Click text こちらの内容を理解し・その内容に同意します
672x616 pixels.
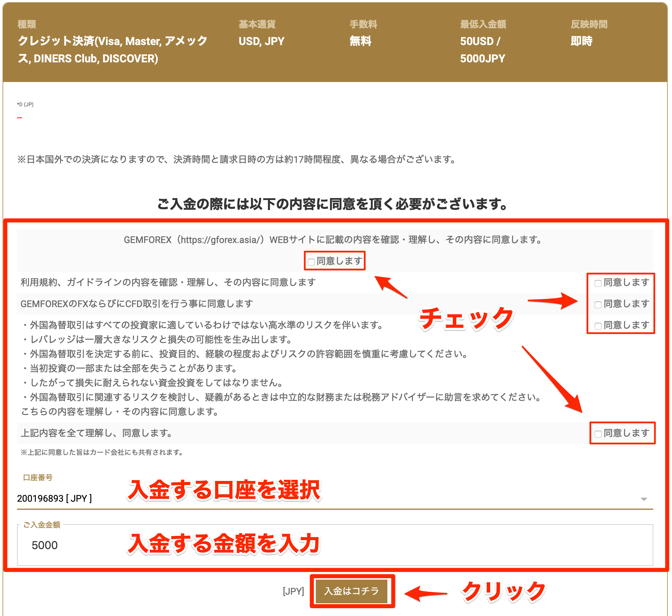120,412
